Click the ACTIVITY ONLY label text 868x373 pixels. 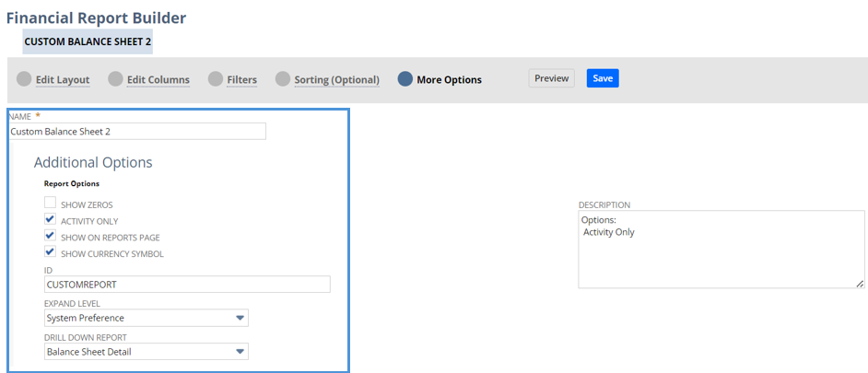[89, 221]
